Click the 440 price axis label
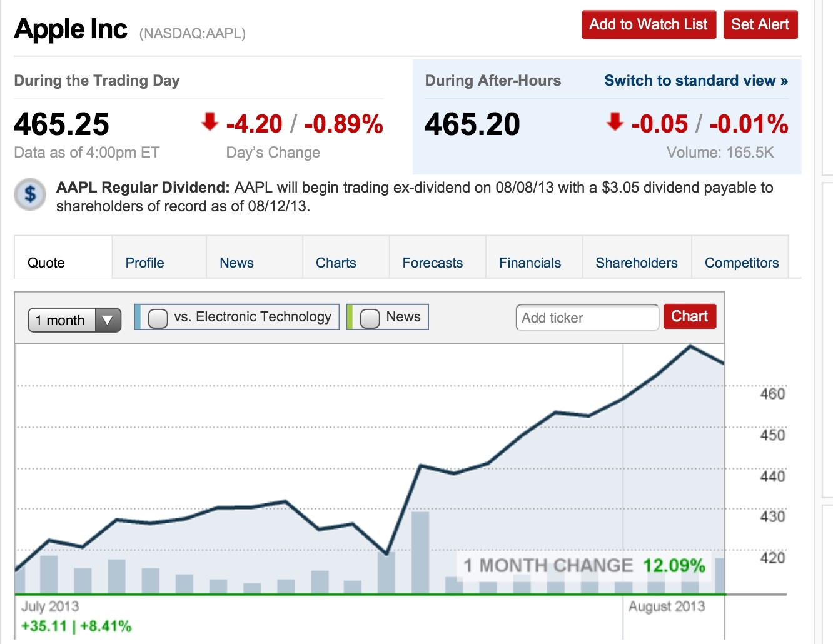The width and height of the screenshot is (833, 644). tap(772, 476)
